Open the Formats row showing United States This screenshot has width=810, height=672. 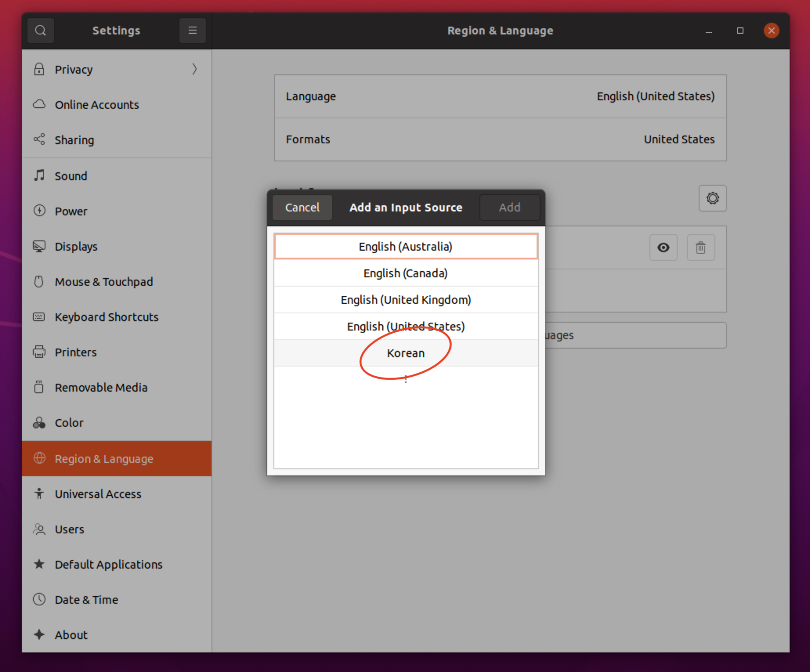pyautogui.click(x=500, y=139)
